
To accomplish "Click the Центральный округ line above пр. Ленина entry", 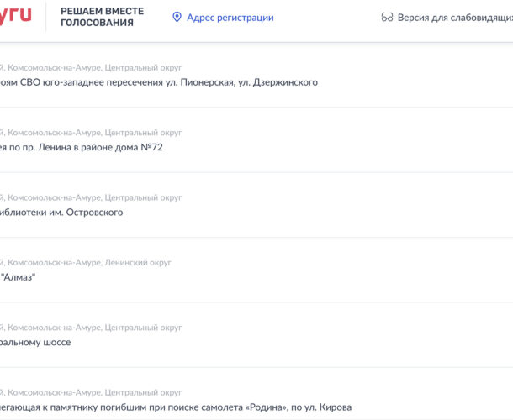I will tap(91, 133).
